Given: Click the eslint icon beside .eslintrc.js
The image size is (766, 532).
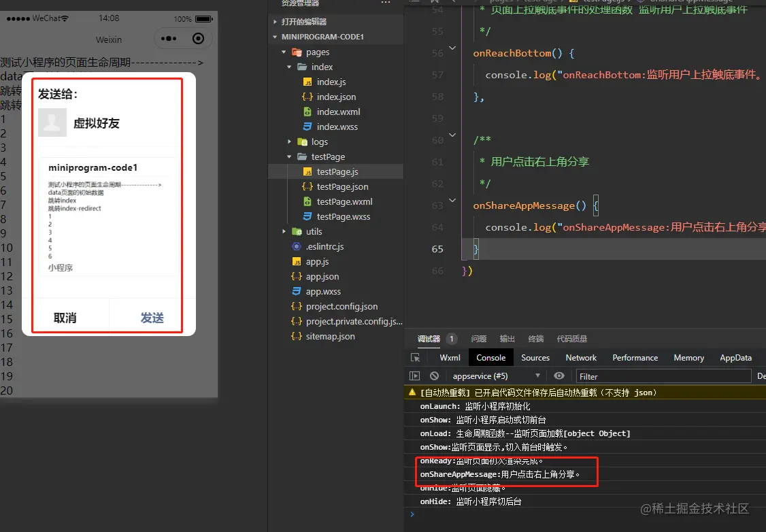Looking at the screenshot, I should click(x=297, y=247).
